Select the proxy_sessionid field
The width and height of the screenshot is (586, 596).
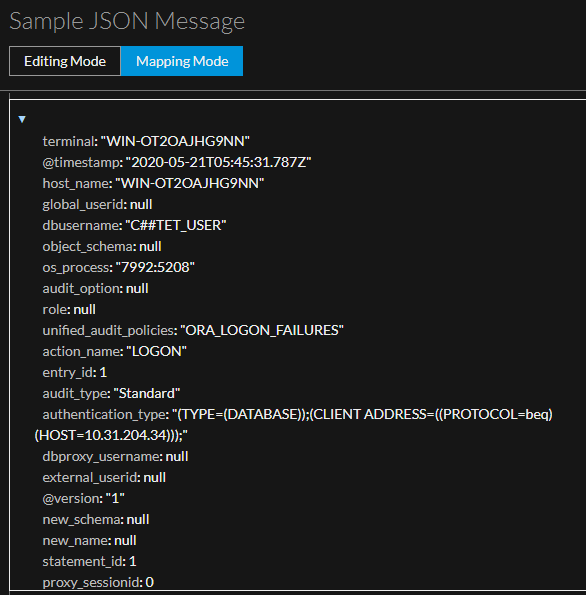tap(91, 583)
